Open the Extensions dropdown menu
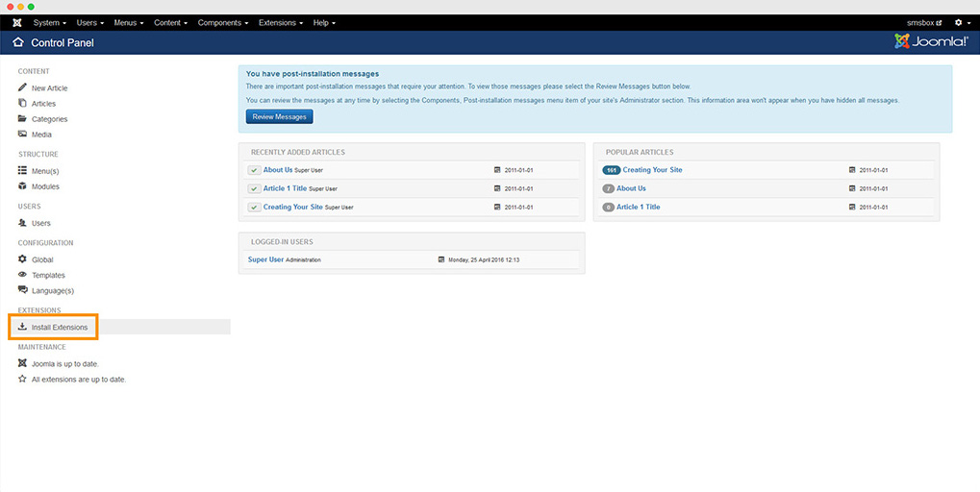Screen dimensions: 980x492 (281, 22)
